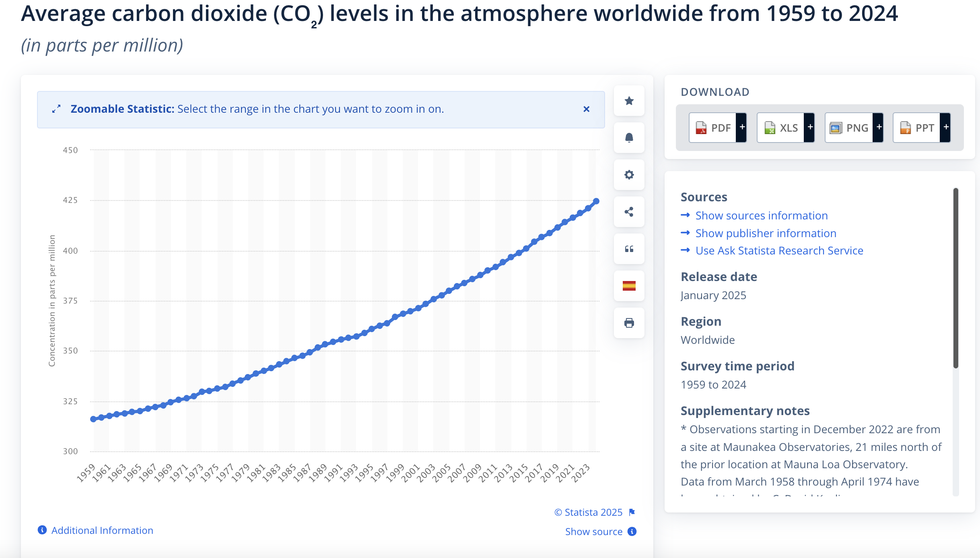The height and width of the screenshot is (558, 980).
Task: Click the print statistic icon
Action: tap(629, 323)
